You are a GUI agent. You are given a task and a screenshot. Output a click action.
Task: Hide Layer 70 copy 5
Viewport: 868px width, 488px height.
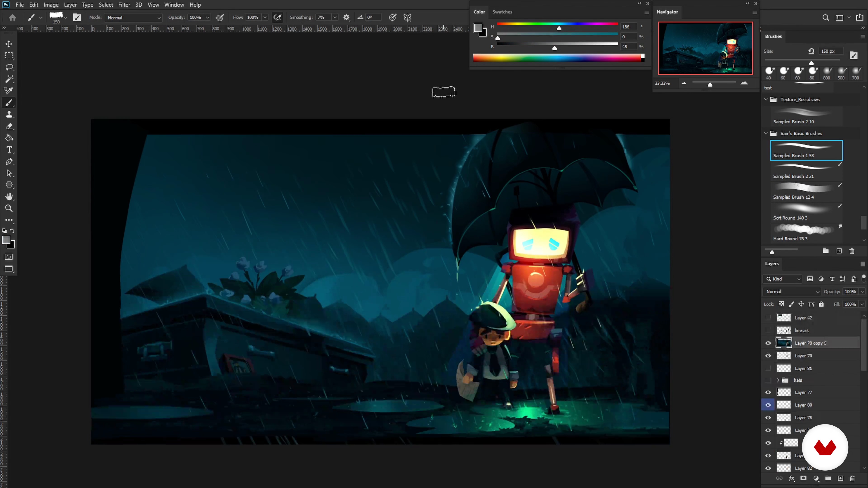point(768,343)
